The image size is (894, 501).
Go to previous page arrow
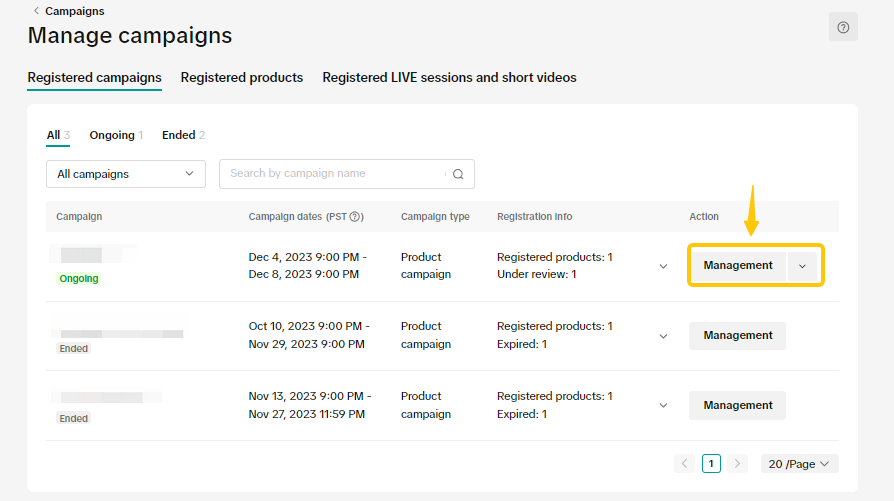(684, 463)
